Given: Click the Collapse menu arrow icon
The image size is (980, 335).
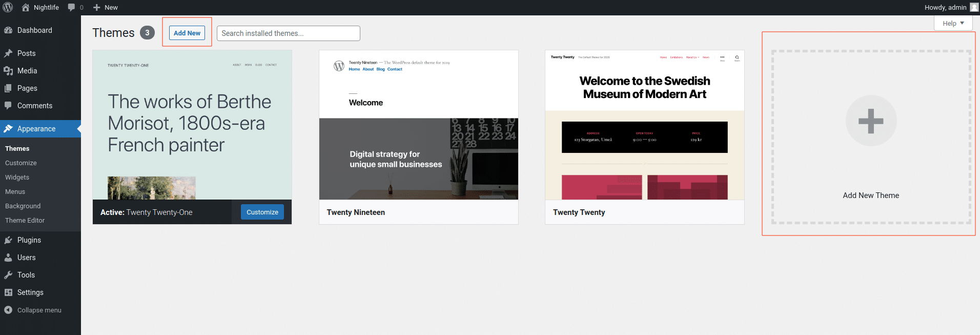Looking at the screenshot, I should point(8,310).
